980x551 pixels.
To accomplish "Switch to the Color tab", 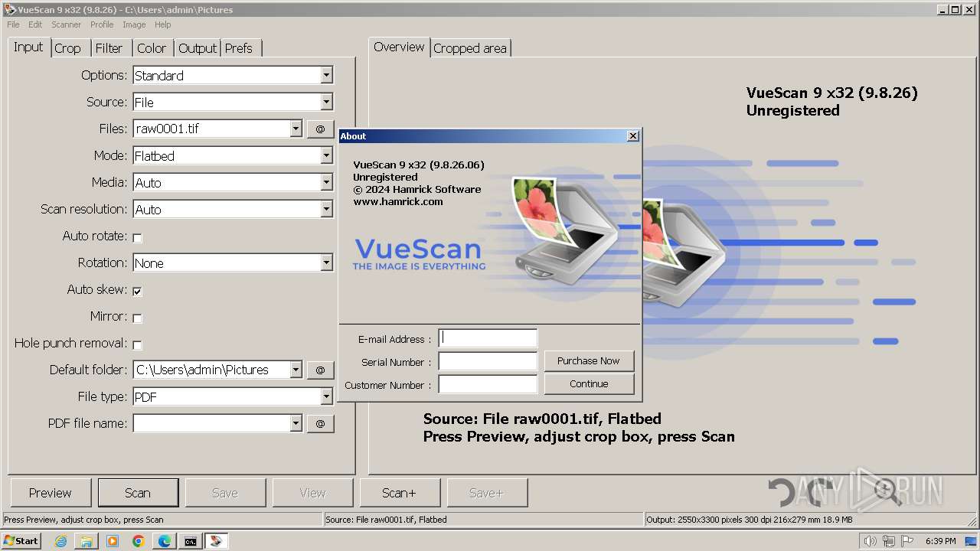I will (152, 48).
